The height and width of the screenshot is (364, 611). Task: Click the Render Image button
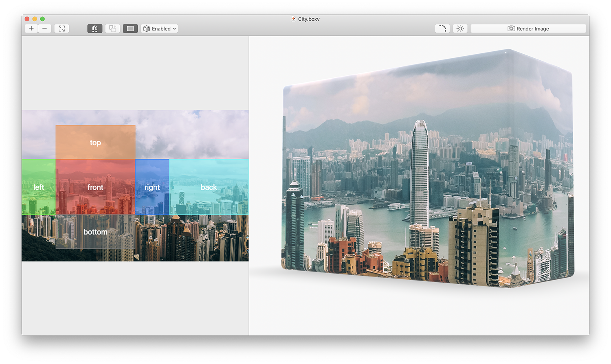(x=528, y=29)
